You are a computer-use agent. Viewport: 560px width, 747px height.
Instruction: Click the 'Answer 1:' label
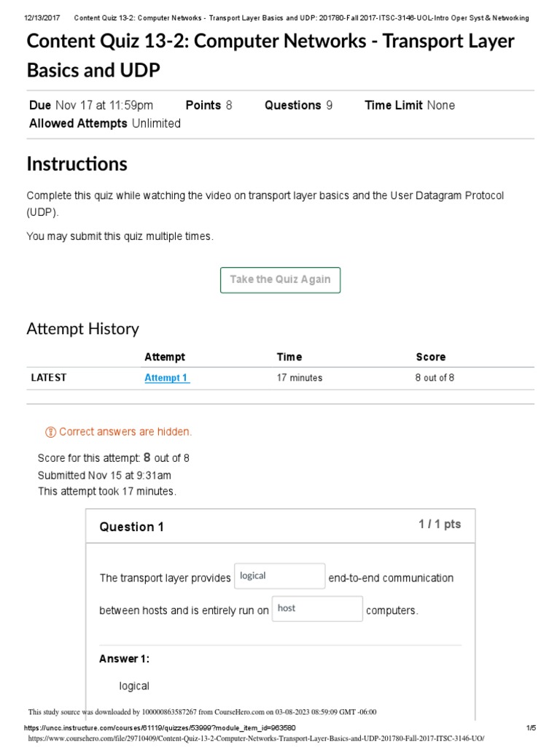click(124, 659)
